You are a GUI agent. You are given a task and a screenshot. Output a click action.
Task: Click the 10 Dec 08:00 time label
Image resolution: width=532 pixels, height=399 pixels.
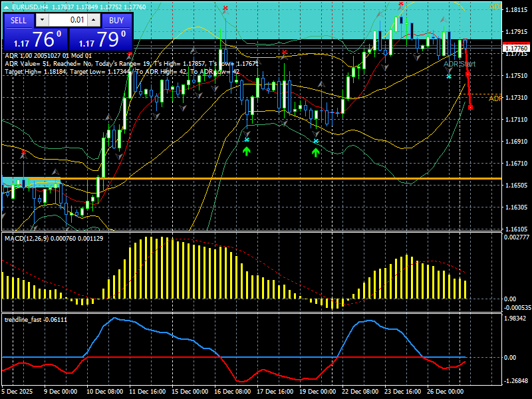click(x=105, y=391)
